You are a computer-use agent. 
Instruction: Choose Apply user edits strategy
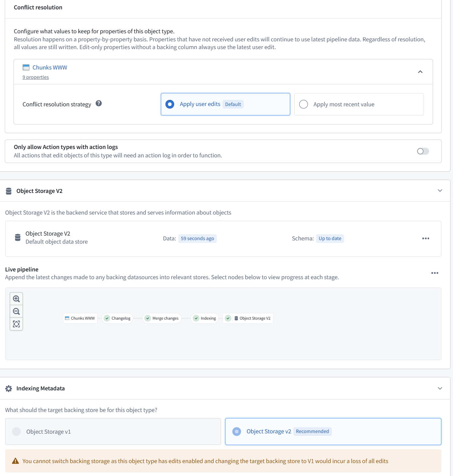point(226,104)
